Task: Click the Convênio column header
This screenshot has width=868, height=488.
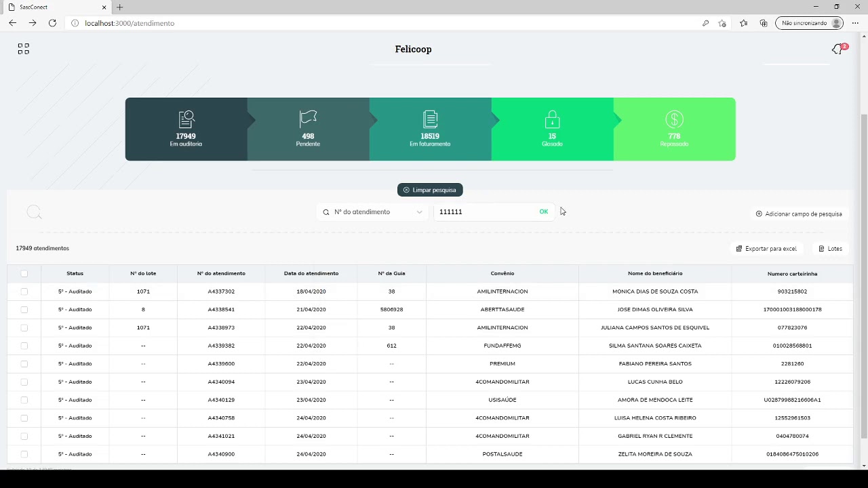Action: (x=502, y=274)
